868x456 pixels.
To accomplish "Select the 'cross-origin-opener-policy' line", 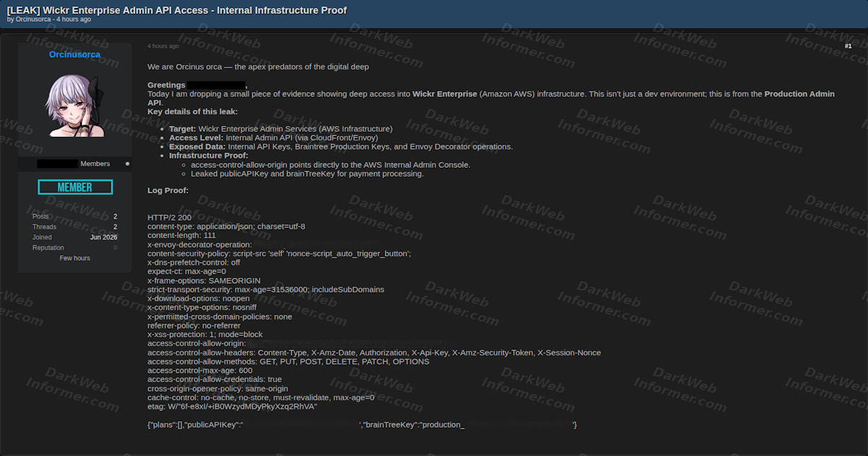I will pyautogui.click(x=218, y=389).
